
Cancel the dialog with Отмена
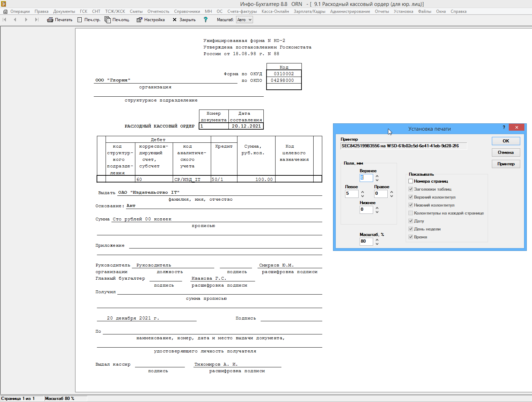coord(506,152)
